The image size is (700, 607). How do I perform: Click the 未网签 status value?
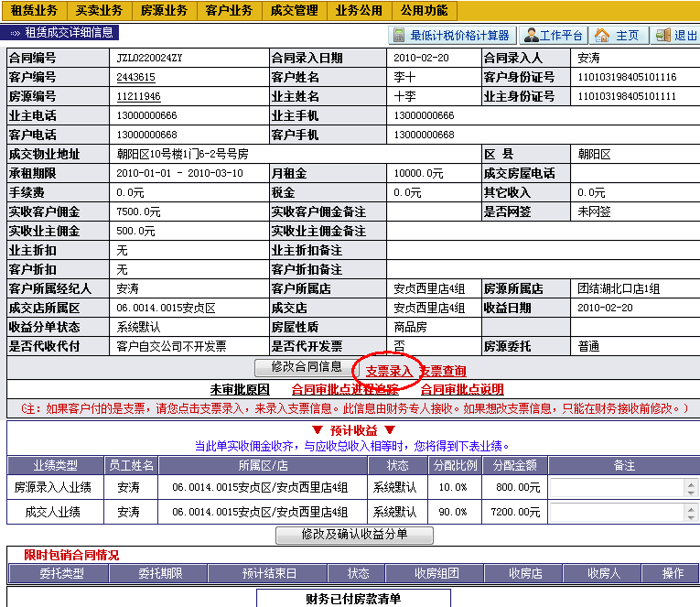pyautogui.click(x=594, y=211)
